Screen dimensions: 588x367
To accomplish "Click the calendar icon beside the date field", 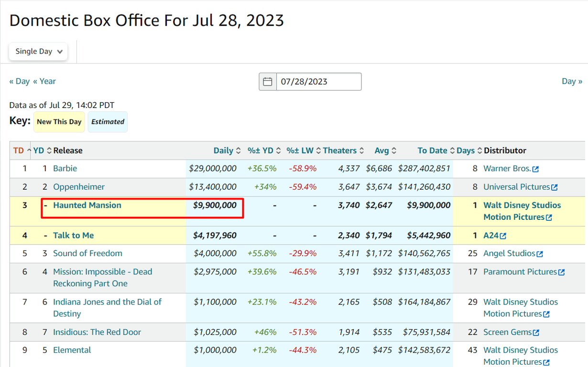I will tap(268, 82).
